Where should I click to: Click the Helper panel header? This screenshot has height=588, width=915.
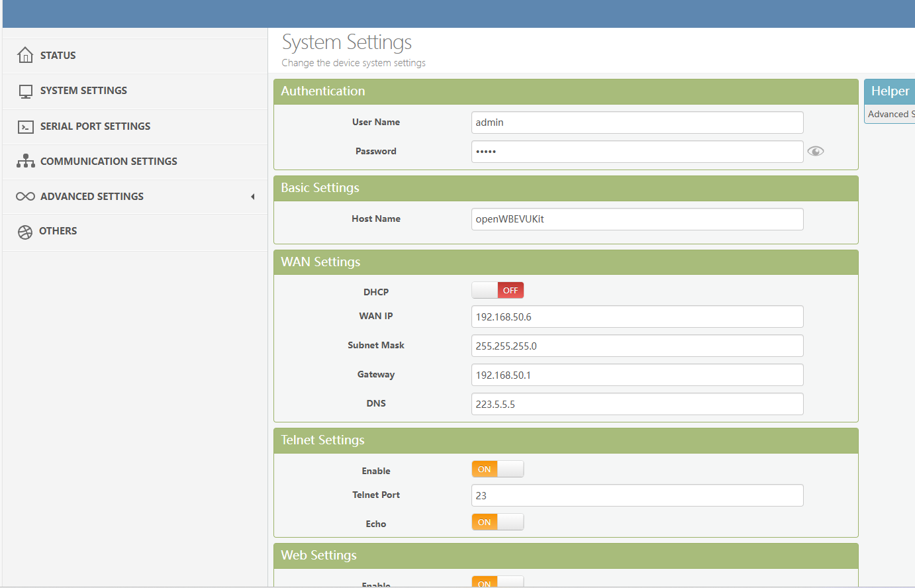click(889, 91)
